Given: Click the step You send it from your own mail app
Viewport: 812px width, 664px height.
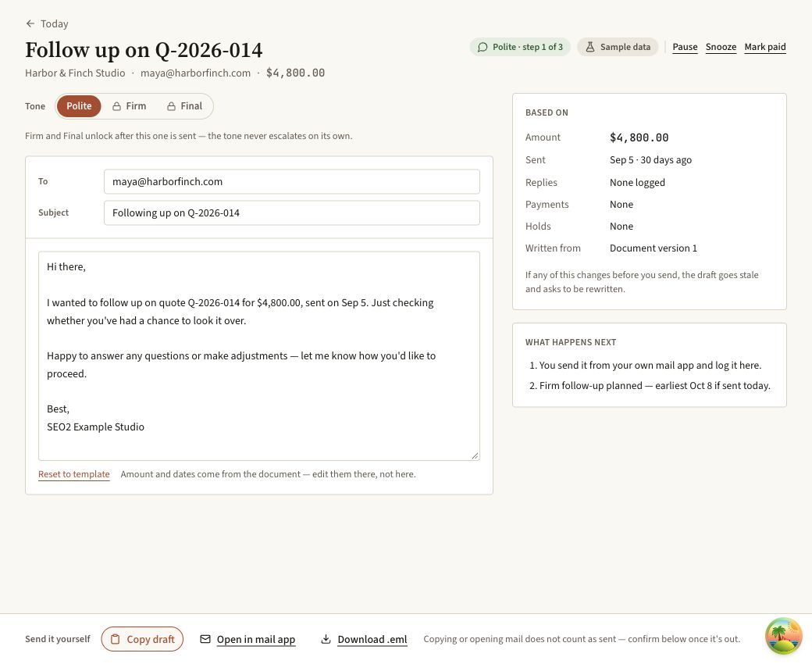Looking at the screenshot, I should tap(650, 366).
